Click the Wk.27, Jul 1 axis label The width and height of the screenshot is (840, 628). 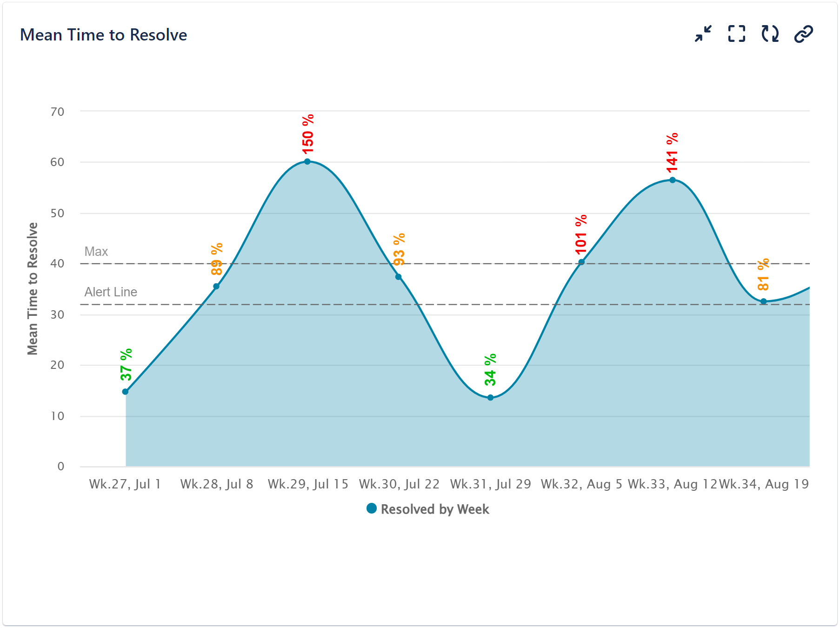[124, 484]
